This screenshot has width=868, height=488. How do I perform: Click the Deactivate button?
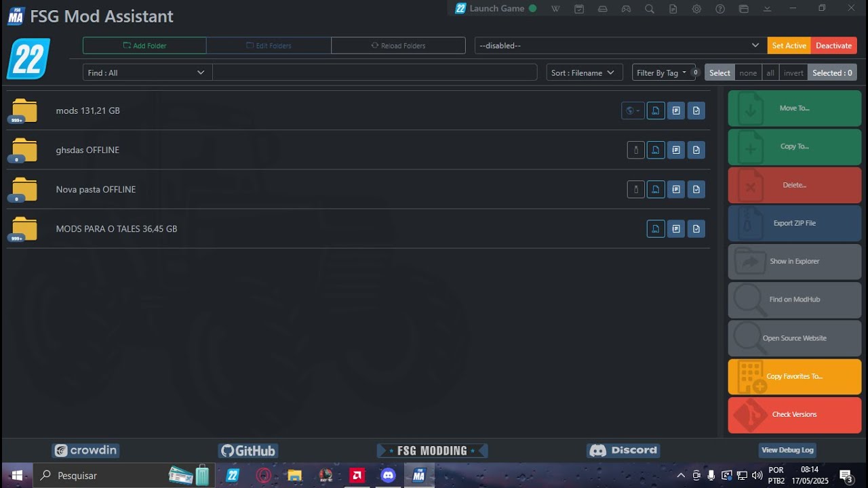pos(834,45)
